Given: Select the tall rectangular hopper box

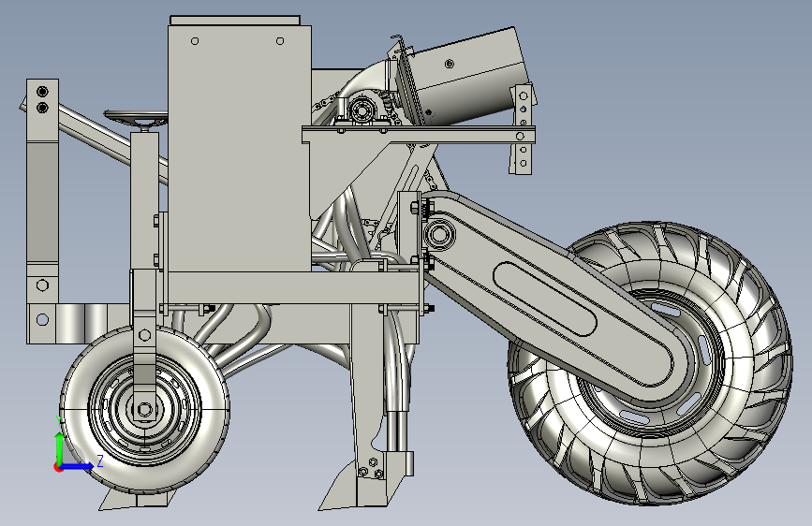Looking at the screenshot, I should pos(239,148).
